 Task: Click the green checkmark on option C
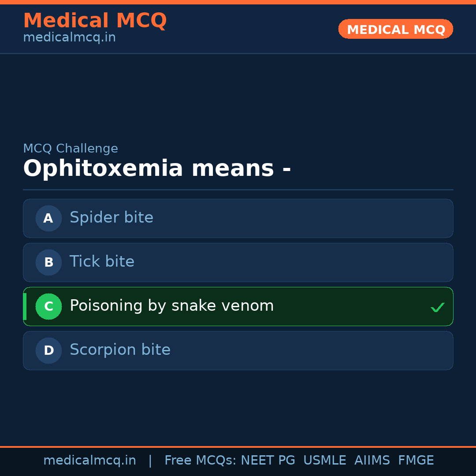[x=437, y=307]
